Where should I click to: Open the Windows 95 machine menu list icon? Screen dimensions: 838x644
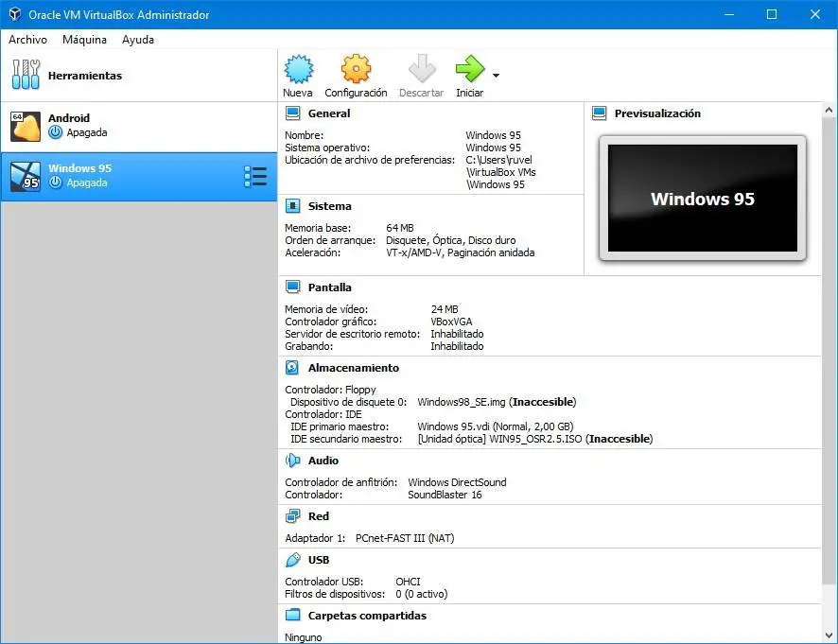coord(255,176)
